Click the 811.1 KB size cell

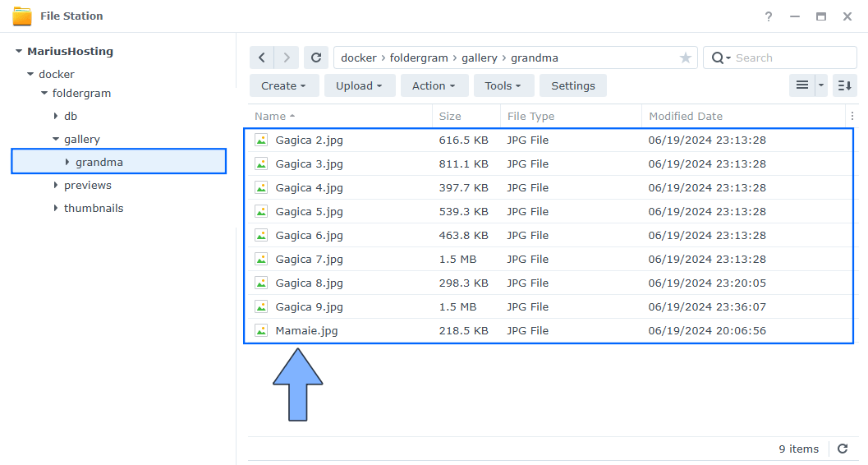tap(463, 163)
